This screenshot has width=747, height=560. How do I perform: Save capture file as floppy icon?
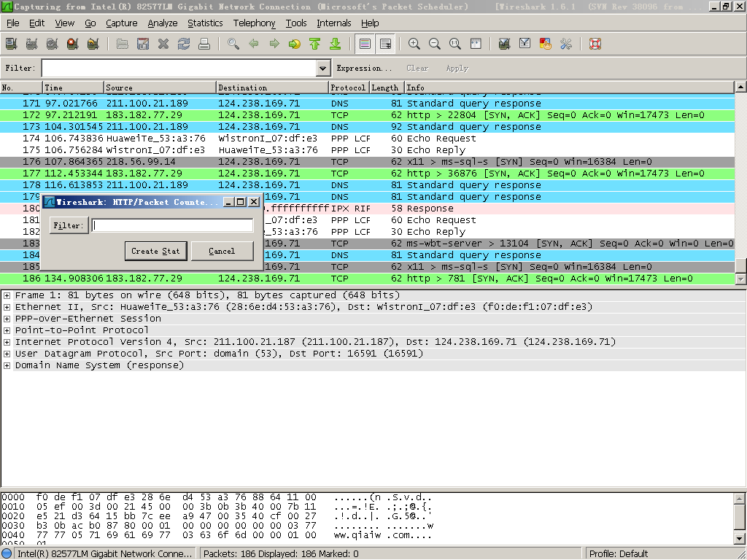[x=143, y=44]
